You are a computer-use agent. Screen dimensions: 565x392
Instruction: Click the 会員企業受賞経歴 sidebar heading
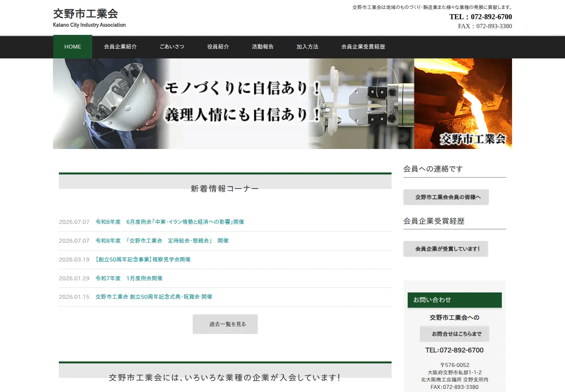click(434, 221)
